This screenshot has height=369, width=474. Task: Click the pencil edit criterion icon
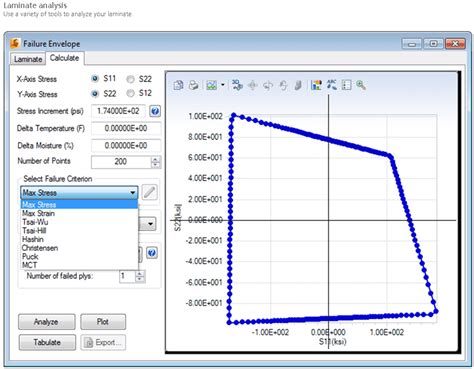pyautogui.click(x=149, y=192)
